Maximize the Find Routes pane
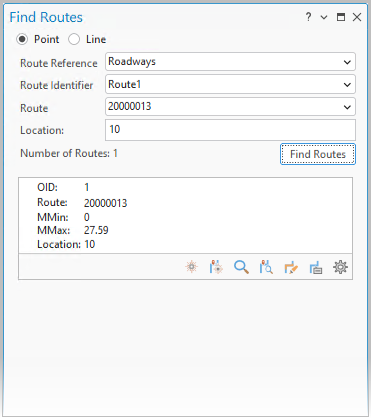Image resolution: width=371 pixels, height=419 pixels. pos(341,17)
